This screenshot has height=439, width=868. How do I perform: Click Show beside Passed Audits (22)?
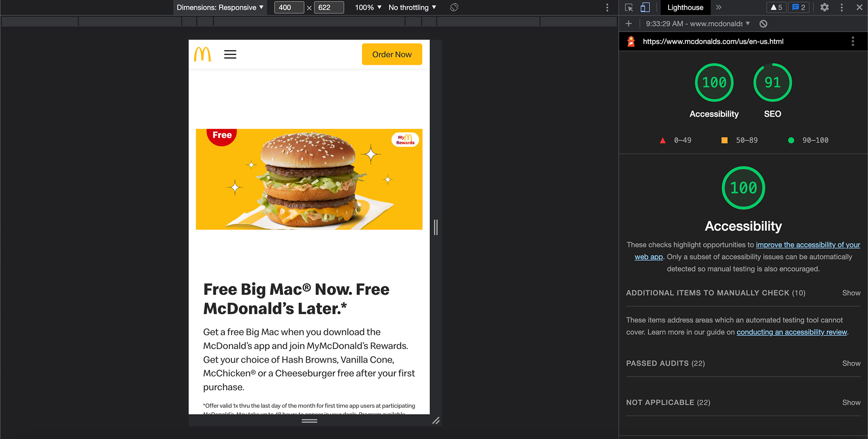(851, 363)
